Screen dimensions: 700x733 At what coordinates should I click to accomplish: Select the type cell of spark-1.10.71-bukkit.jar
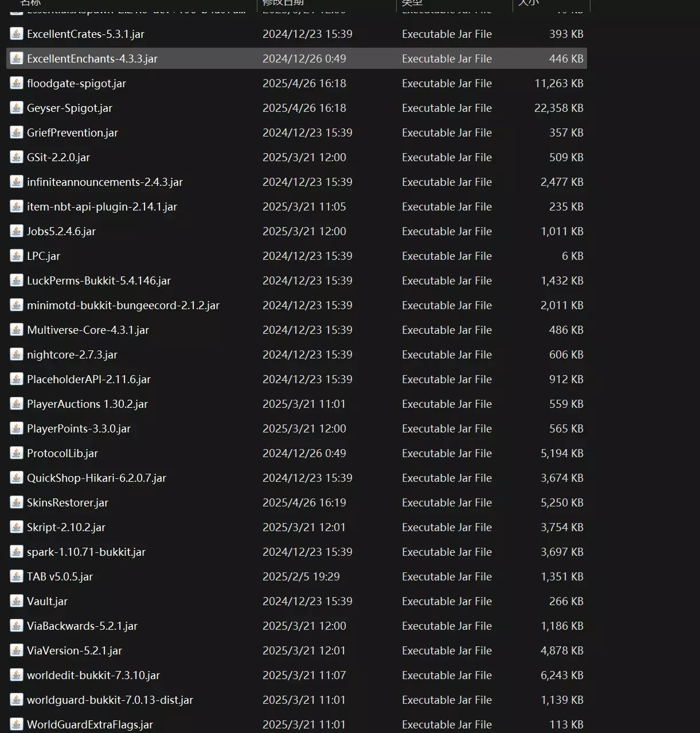click(x=447, y=552)
